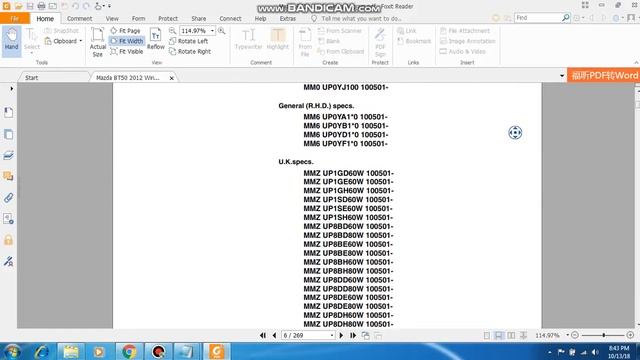Open the digital signatures panel
The height and width of the screenshot is (360, 640).
point(8,261)
